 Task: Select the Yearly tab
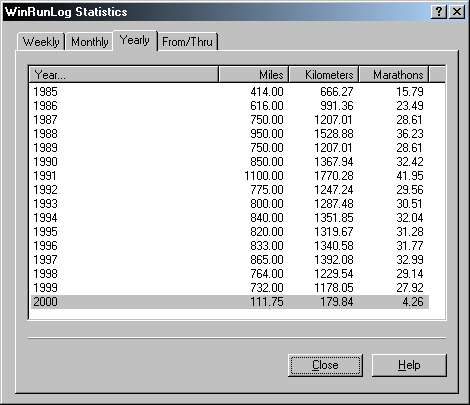click(x=135, y=40)
